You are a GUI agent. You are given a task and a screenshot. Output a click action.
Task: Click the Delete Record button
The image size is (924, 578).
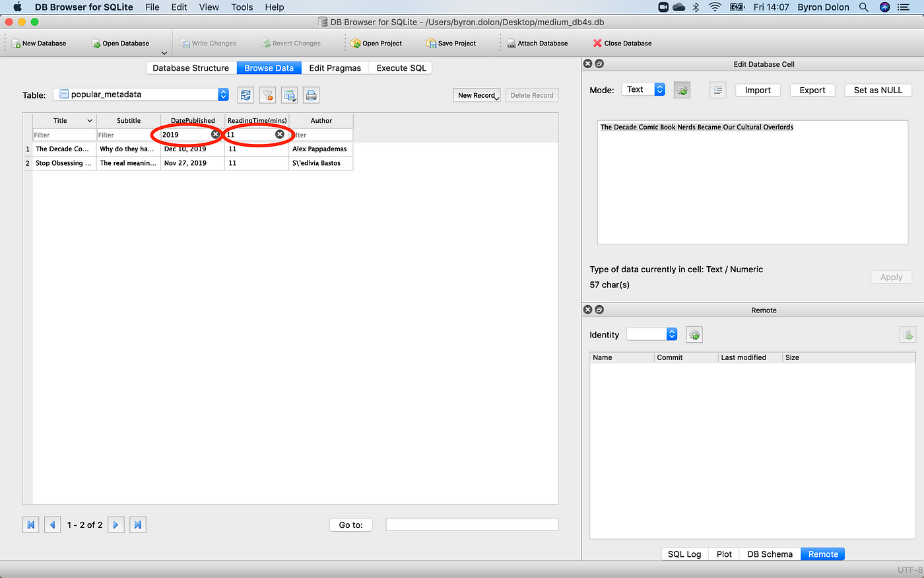[532, 95]
